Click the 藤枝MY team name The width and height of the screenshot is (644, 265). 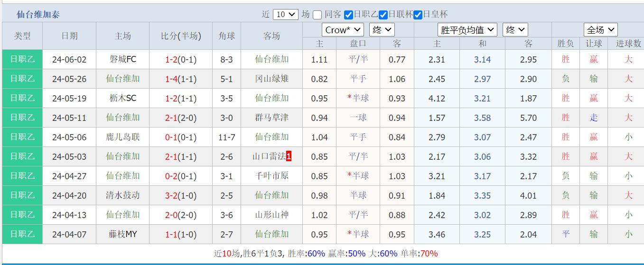point(123,234)
